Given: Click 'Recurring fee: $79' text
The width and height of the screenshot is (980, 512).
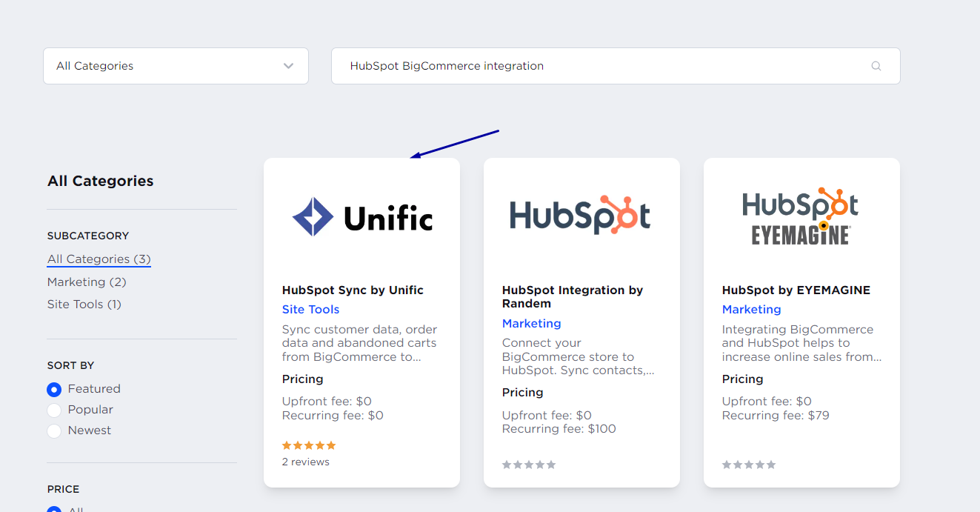Looking at the screenshot, I should click(x=776, y=416).
